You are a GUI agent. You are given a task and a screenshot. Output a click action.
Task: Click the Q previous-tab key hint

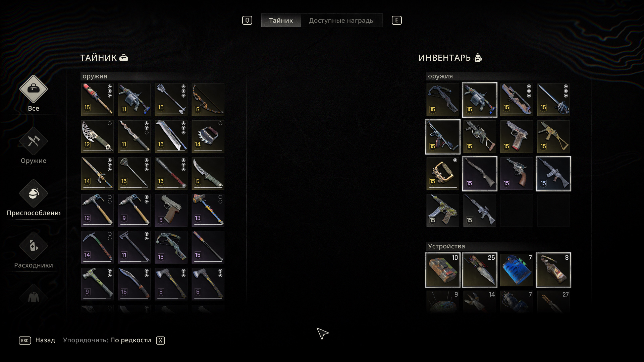[x=247, y=20]
